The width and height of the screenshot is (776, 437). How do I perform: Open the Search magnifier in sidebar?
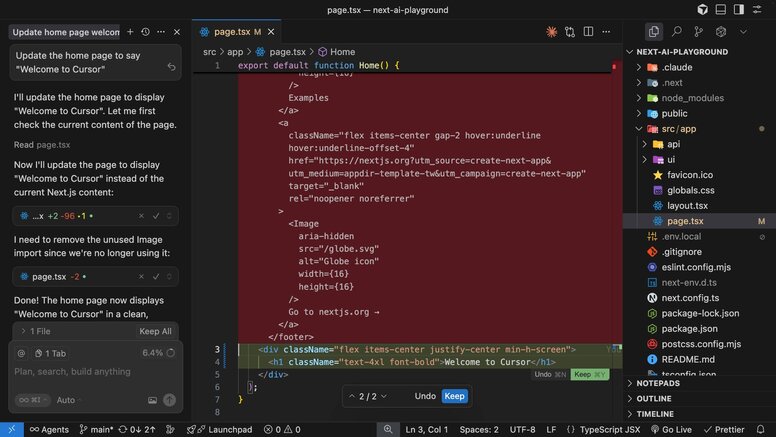(677, 32)
